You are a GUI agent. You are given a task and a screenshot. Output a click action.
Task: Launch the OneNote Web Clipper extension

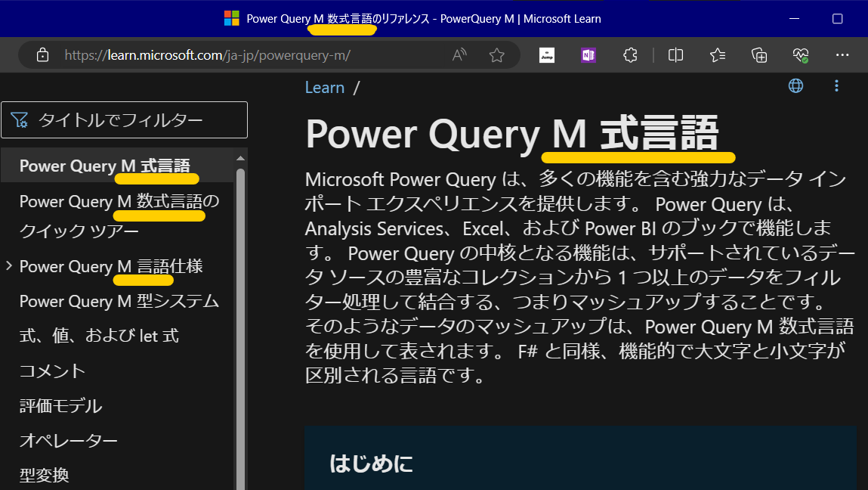[588, 54]
